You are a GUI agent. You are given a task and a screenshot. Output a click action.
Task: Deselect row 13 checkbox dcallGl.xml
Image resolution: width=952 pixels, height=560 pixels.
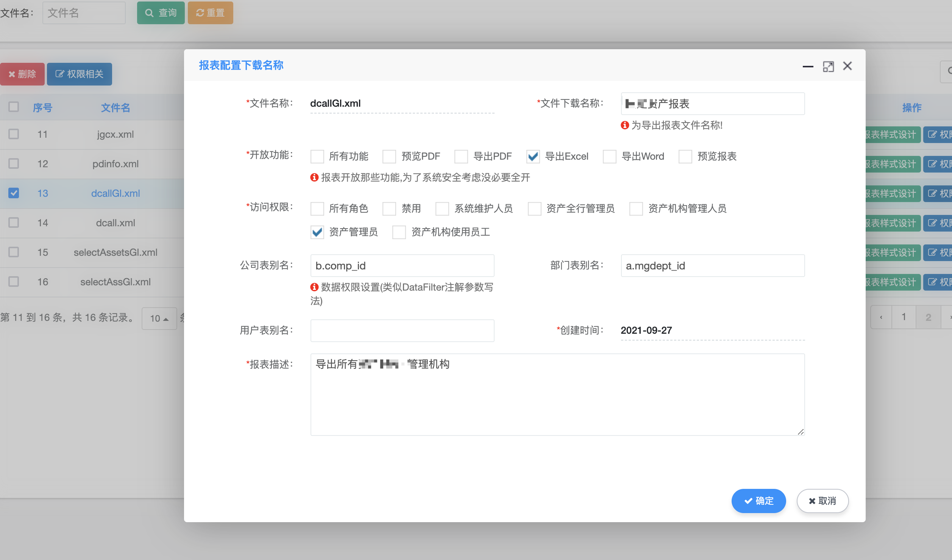coord(14,193)
